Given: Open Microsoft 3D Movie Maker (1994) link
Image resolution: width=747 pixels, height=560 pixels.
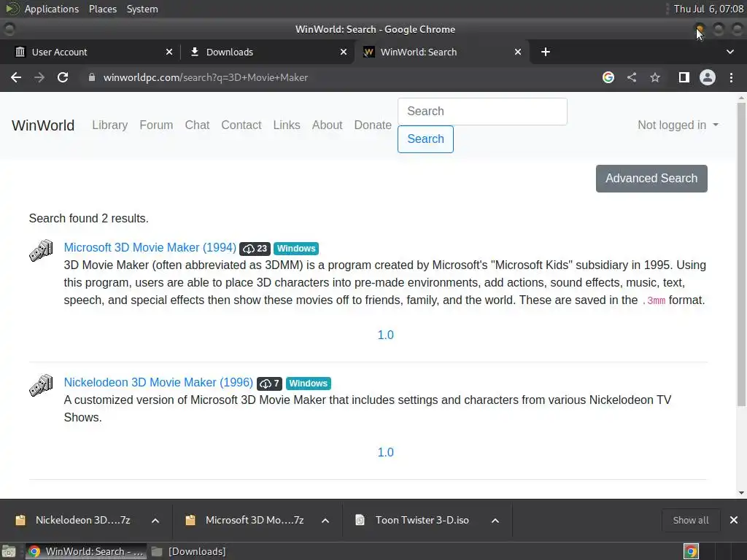Looking at the screenshot, I should [x=150, y=248].
